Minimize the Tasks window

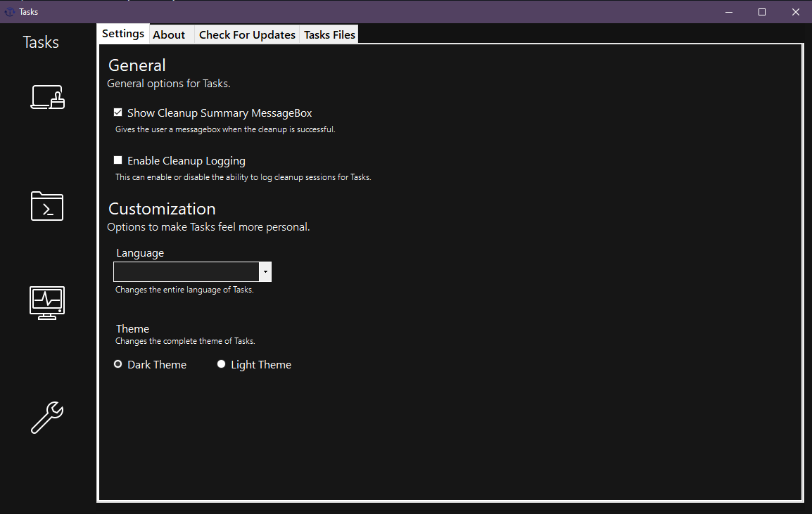(729, 12)
